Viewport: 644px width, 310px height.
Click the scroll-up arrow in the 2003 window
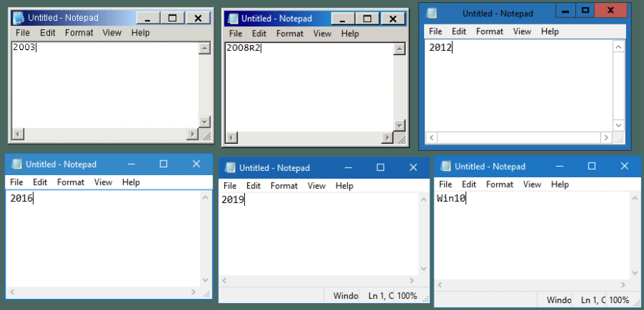tap(204, 48)
